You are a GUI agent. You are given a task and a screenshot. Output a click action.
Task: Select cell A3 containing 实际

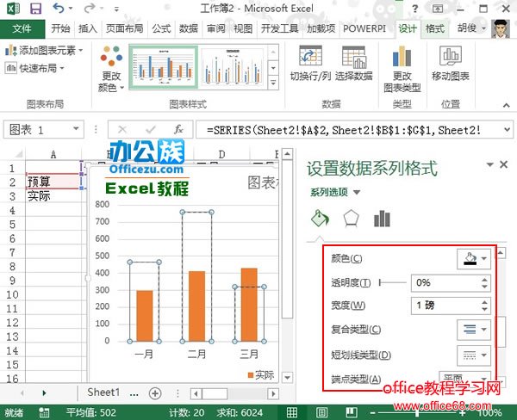point(53,196)
